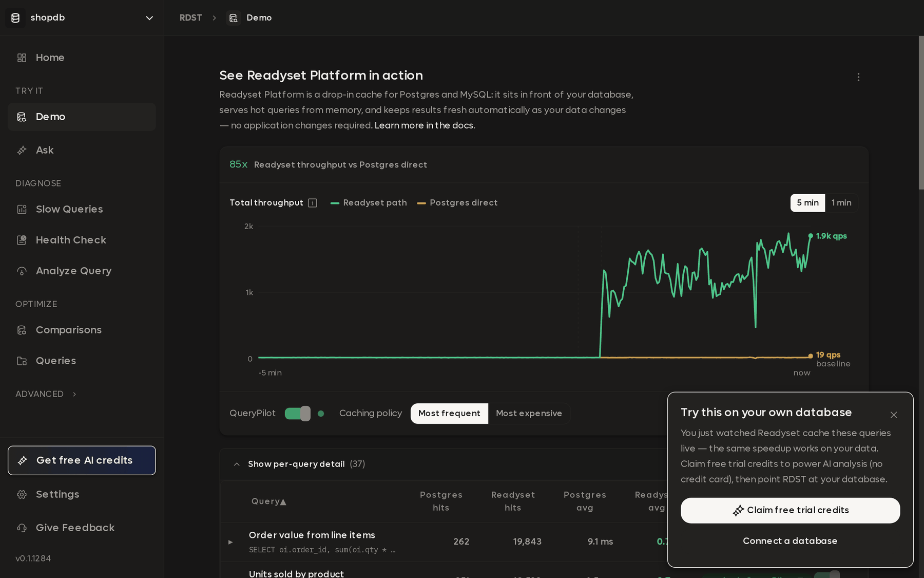Follow the Learn more in the docs link
Viewport: 924px width, 578px height.
tap(425, 125)
